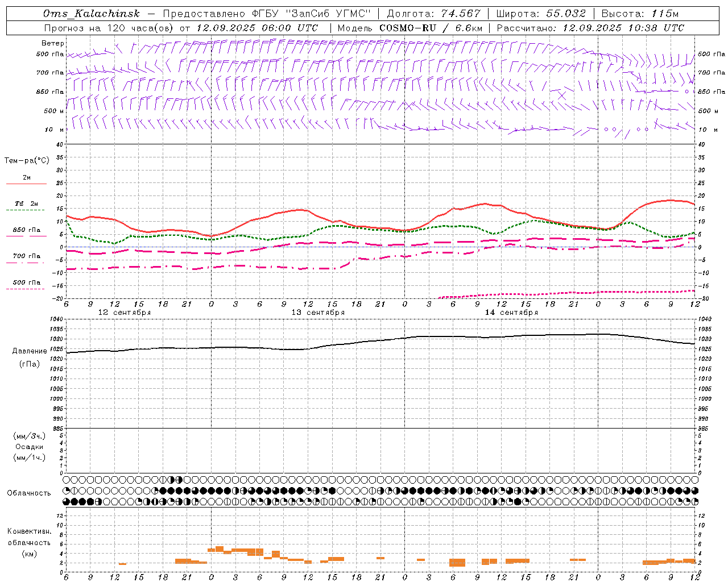This screenshot has width=728, height=582.
Task: Click 700 гПа in the temperature legend
Action: [x=27, y=256]
